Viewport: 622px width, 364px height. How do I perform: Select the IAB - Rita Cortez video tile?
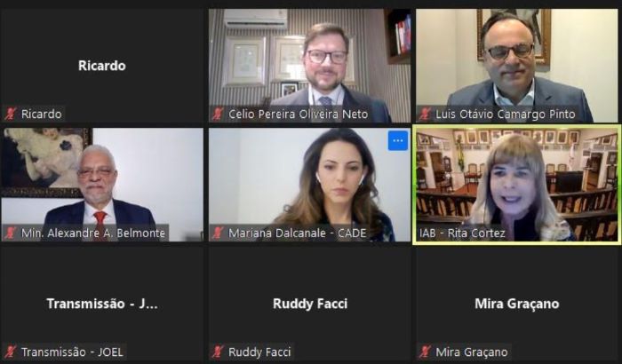coord(517,185)
